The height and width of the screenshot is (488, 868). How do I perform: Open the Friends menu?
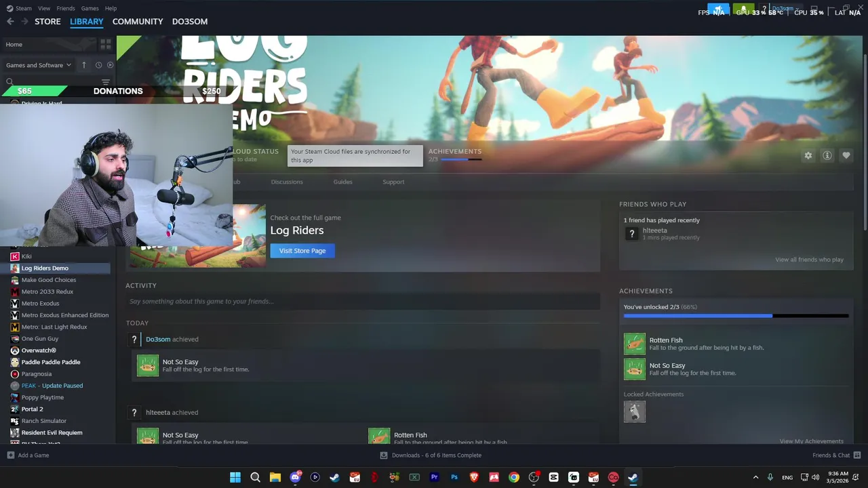pyautogui.click(x=66, y=8)
